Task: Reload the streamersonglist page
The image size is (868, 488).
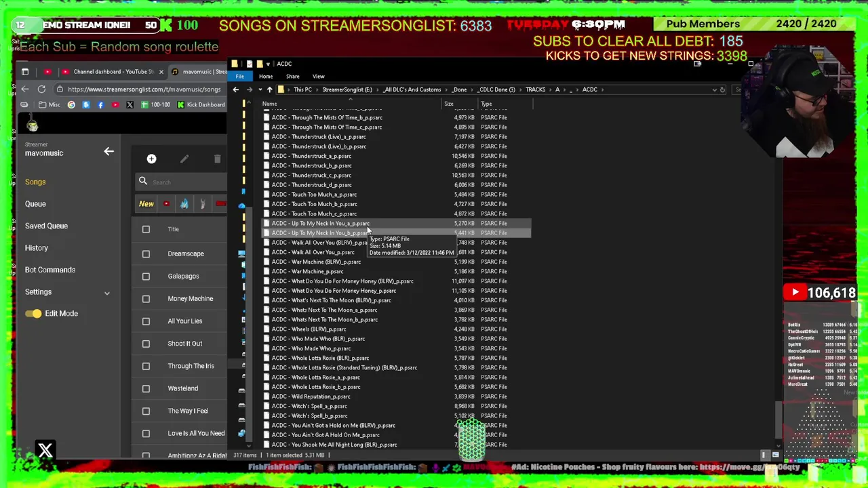Action: click(41, 89)
